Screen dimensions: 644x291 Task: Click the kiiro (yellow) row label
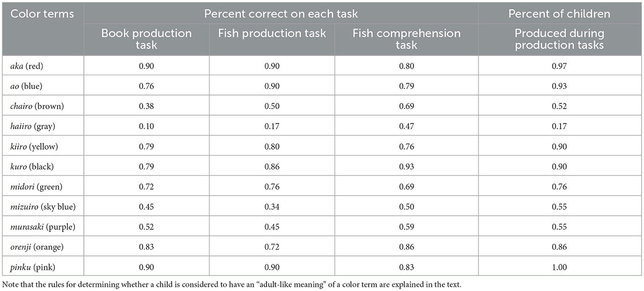click(35, 146)
